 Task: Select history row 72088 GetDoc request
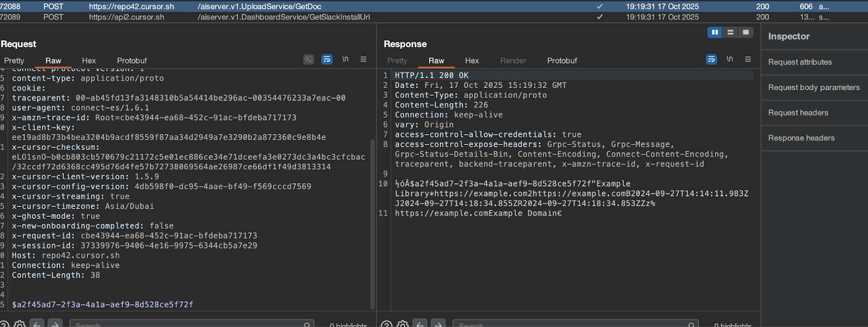click(x=434, y=7)
